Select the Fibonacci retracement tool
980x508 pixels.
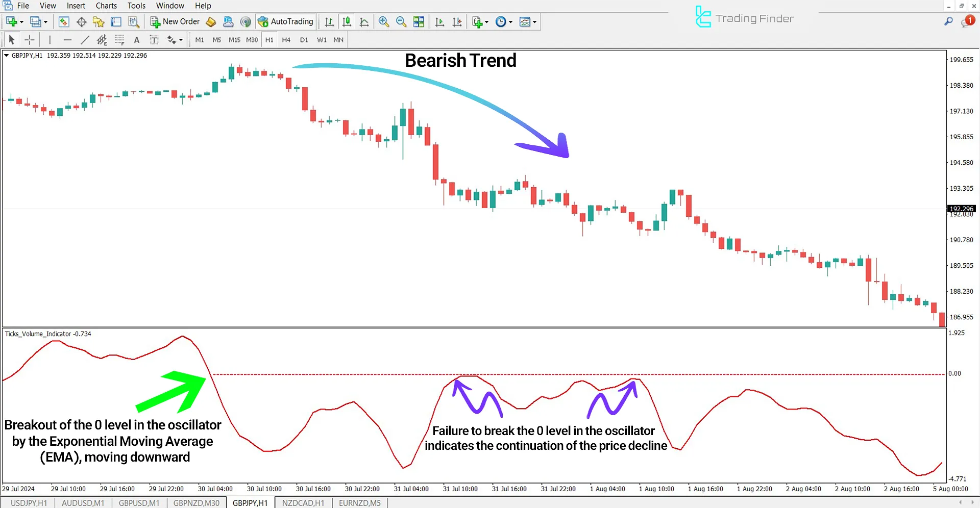(x=119, y=39)
